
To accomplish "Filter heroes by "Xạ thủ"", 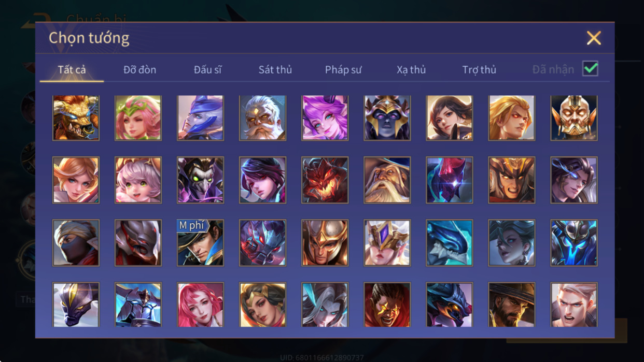I will click(411, 69).
